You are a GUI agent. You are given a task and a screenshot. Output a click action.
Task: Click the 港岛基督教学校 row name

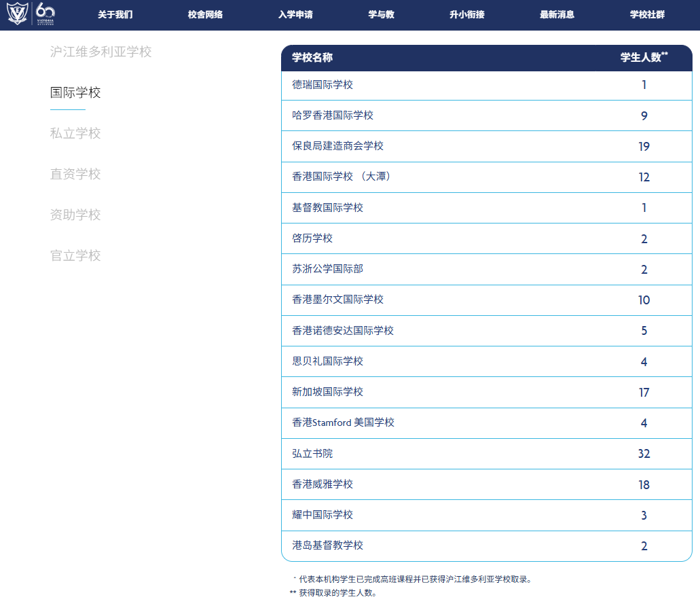pos(328,546)
